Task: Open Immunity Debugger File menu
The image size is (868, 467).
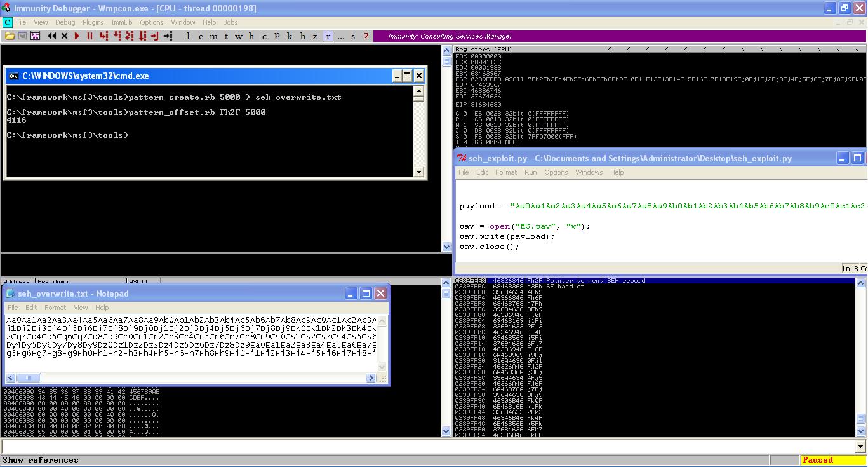Action: coord(22,22)
